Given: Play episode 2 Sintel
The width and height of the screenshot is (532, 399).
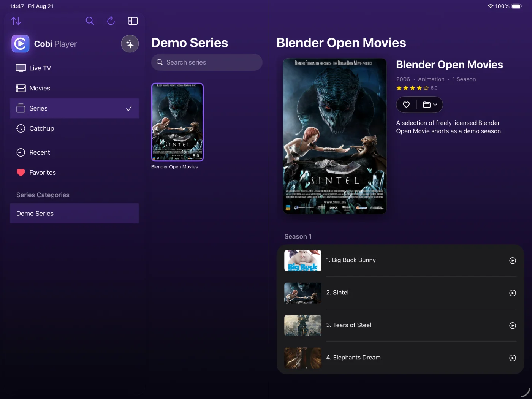Looking at the screenshot, I should tap(513, 293).
